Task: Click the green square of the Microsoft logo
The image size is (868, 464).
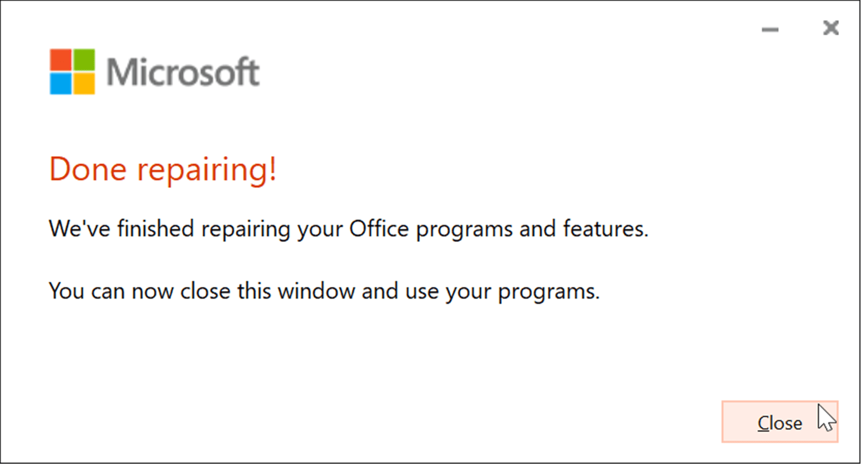Action: pyautogui.click(x=84, y=60)
